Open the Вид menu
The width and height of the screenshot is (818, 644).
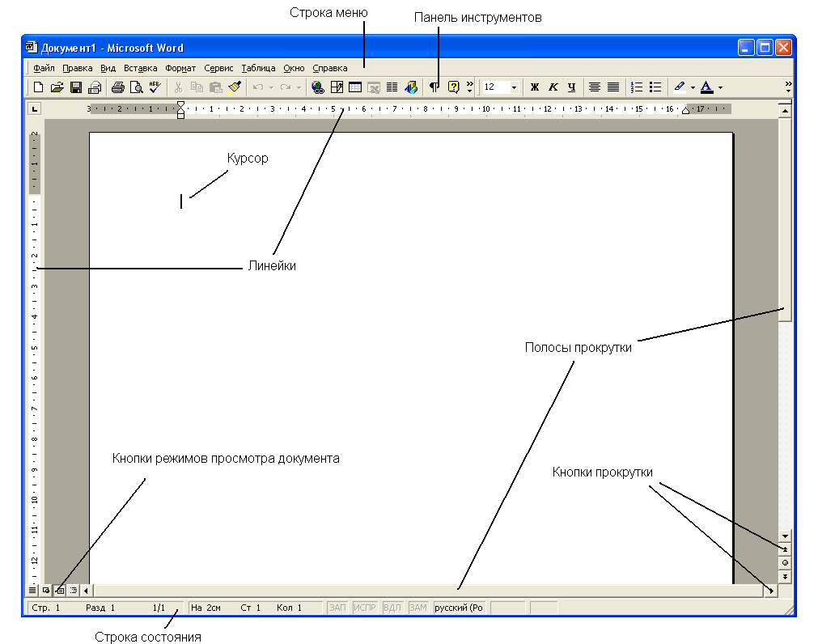pos(108,68)
